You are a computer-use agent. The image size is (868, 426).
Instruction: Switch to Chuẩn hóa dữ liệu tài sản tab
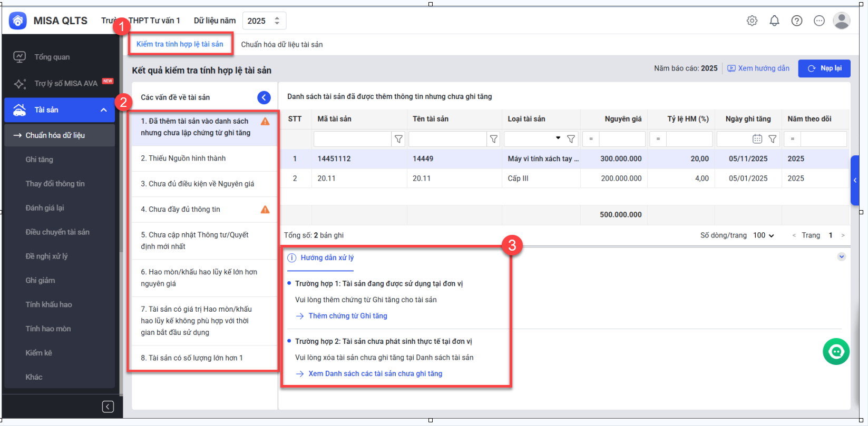click(x=282, y=45)
